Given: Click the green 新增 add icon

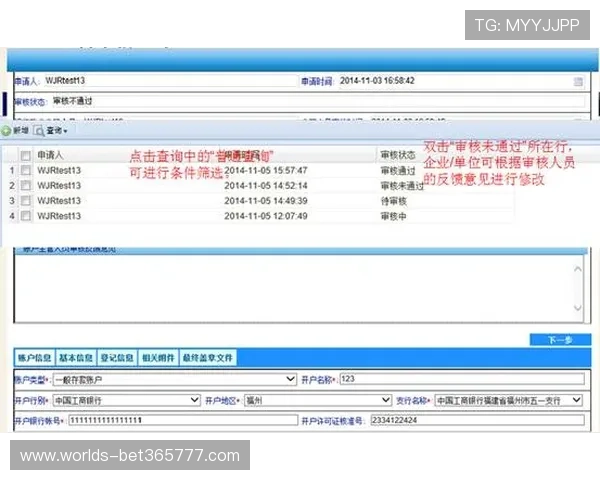Looking at the screenshot, I should (6, 131).
